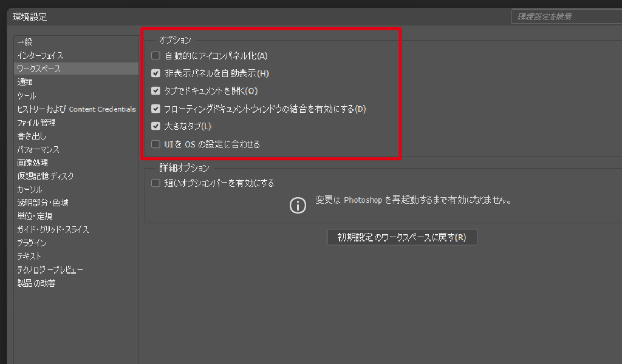Select 仮想記憶ディスク in category list
This screenshot has height=364, width=622.
click(x=46, y=176)
